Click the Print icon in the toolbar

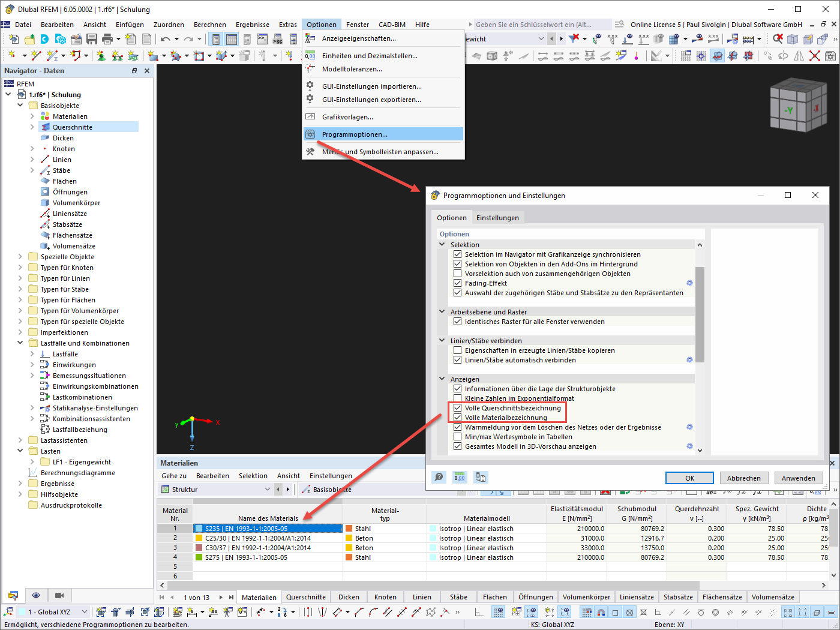tap(107, 39)
